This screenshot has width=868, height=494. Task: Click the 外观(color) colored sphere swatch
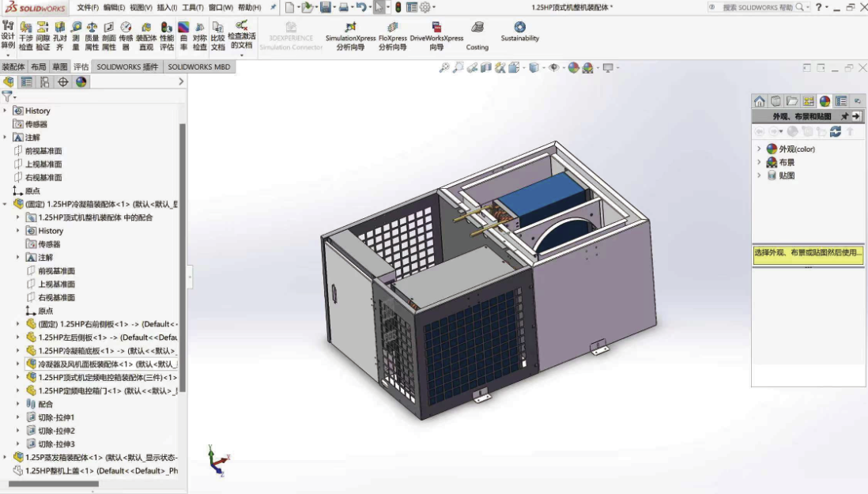click(x=772, y=148)
